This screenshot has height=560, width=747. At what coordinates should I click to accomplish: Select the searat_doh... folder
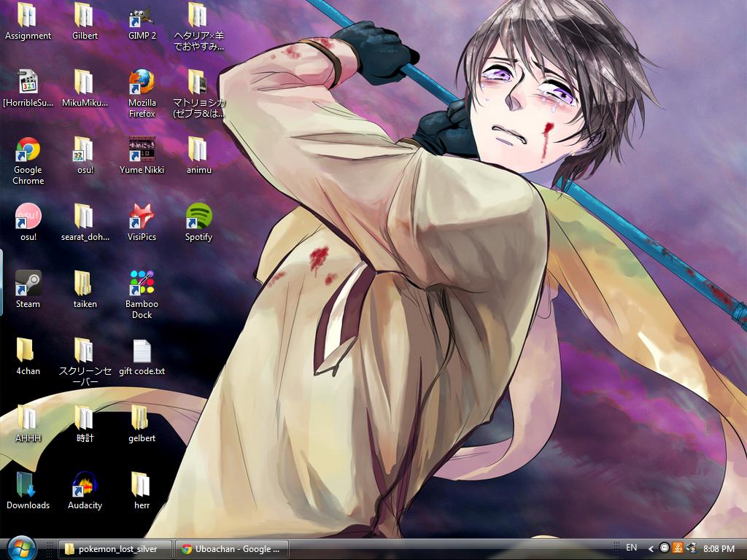tap(85, 222)
